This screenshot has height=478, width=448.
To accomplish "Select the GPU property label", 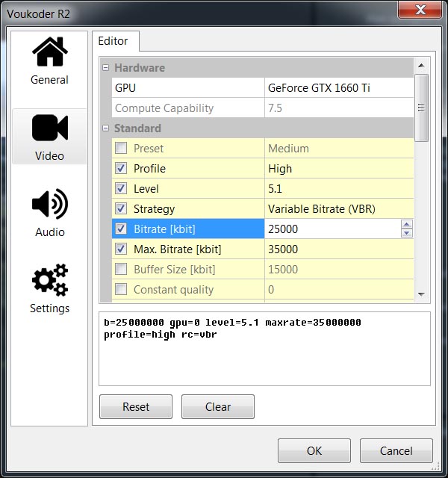I will pos(125,88).
